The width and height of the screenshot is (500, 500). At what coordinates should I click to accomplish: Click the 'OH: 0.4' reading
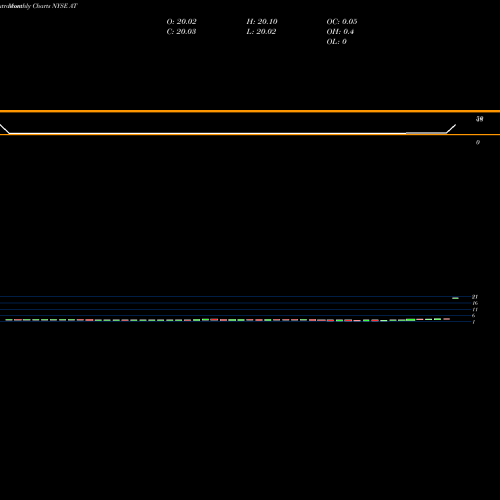(x=340, y=32)
